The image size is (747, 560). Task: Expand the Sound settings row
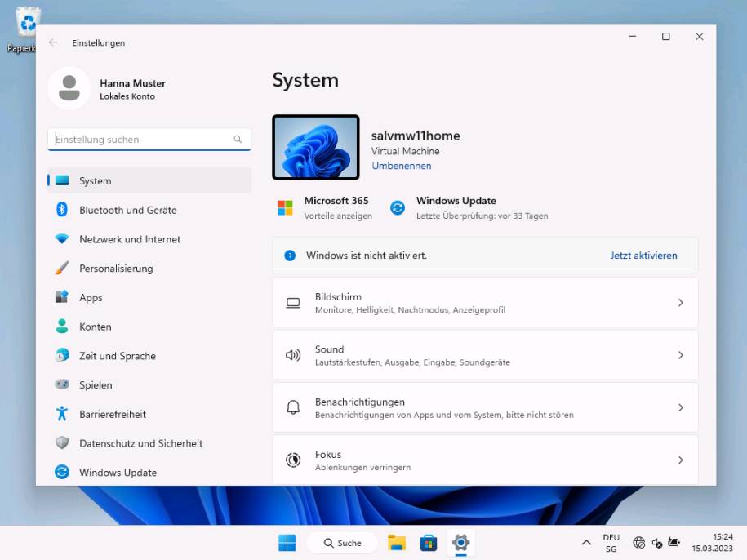(x=485, y=355)
